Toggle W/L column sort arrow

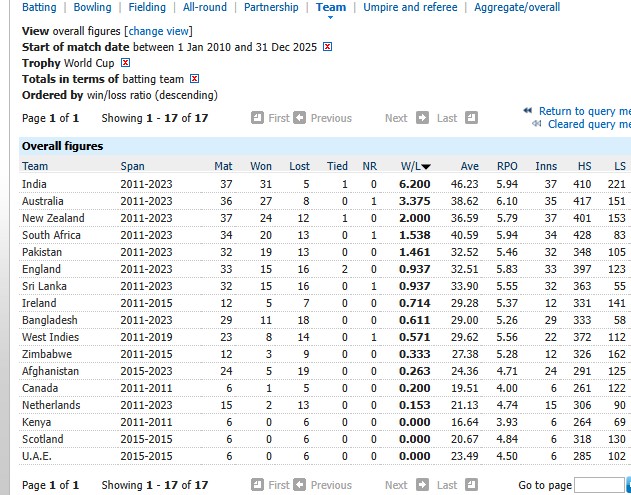pyautogui.click(x=426, y=167)
